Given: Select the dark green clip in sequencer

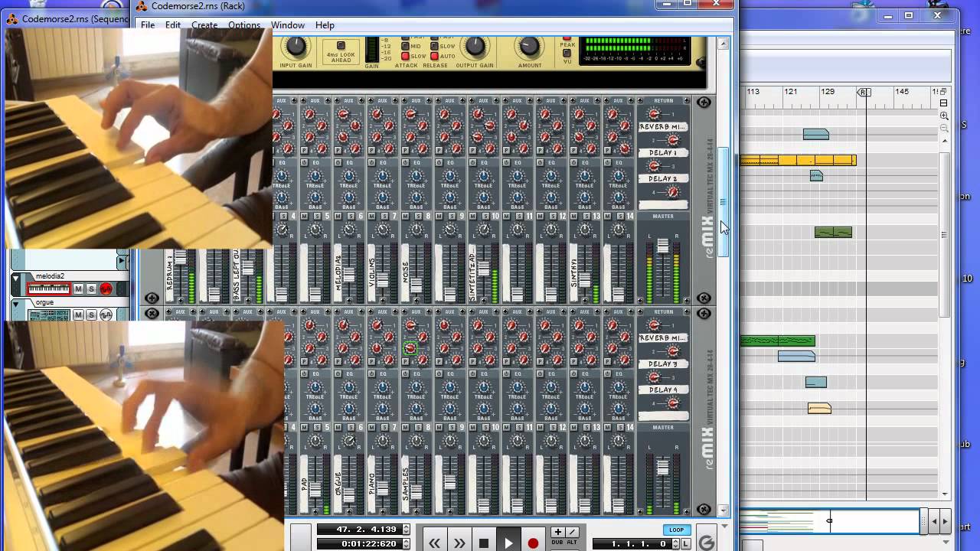Looking at the screenshot, I should 833,232.
